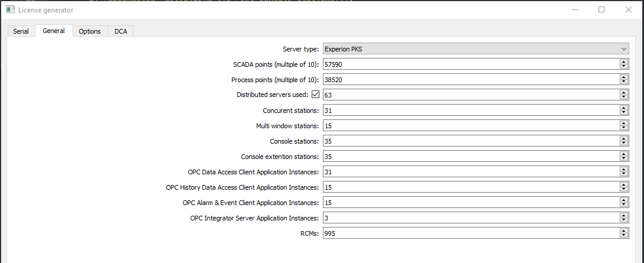The width and height of the screenshot is (644, 263).
Task: Increase OPC History Data Access up arrow
Action: coord(624,185)
